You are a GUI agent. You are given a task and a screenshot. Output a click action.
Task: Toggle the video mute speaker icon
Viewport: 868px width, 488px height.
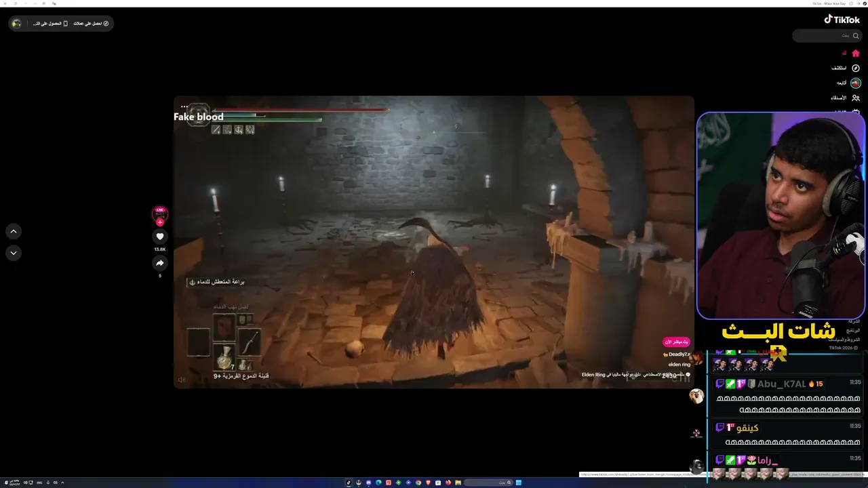[182, 380]
